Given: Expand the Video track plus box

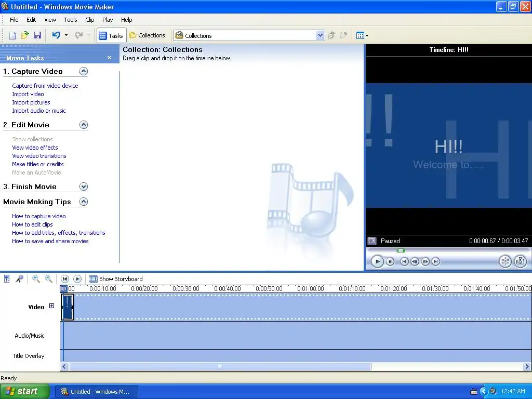Looking at the screenshot, I should pyautogui.click(x=51, y=306).
